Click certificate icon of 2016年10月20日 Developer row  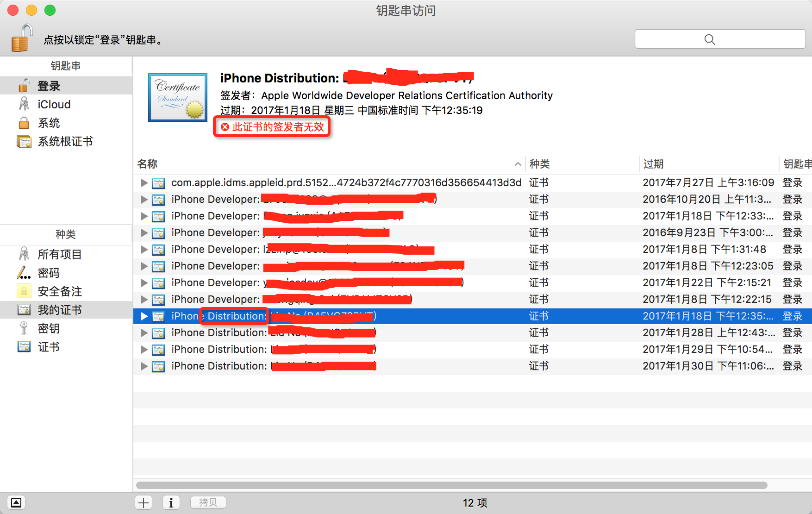[x=159, y=200]
